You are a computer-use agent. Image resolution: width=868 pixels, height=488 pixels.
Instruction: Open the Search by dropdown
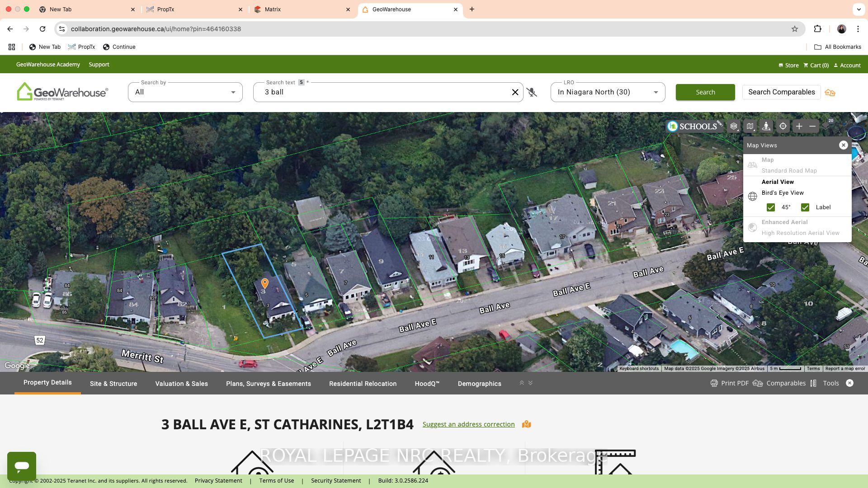tap(185, 92)
